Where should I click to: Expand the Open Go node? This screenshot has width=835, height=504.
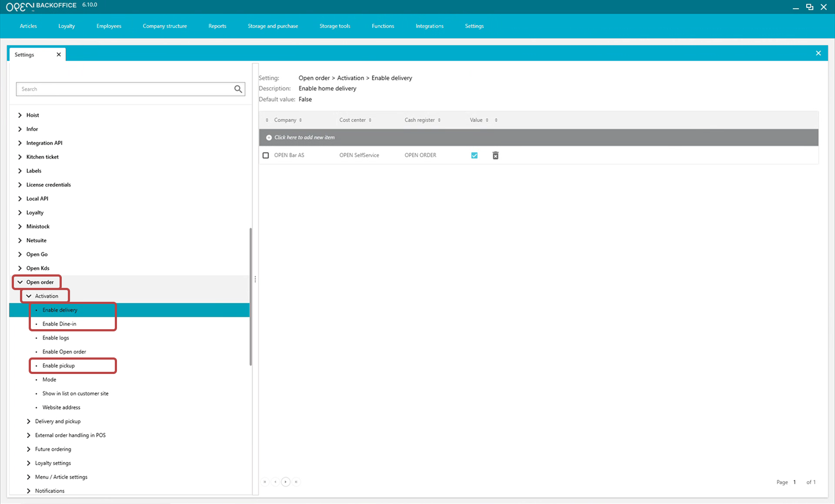[20, 254]
